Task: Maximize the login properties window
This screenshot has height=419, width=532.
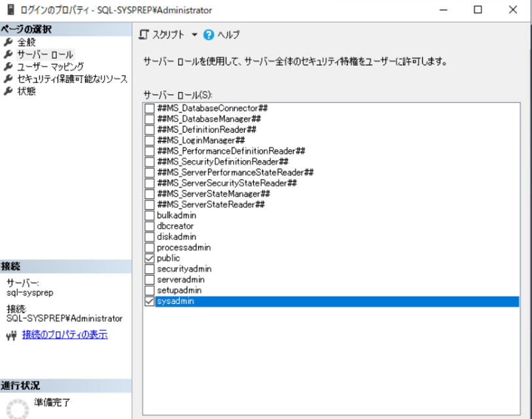Action: tap(478, 10)
